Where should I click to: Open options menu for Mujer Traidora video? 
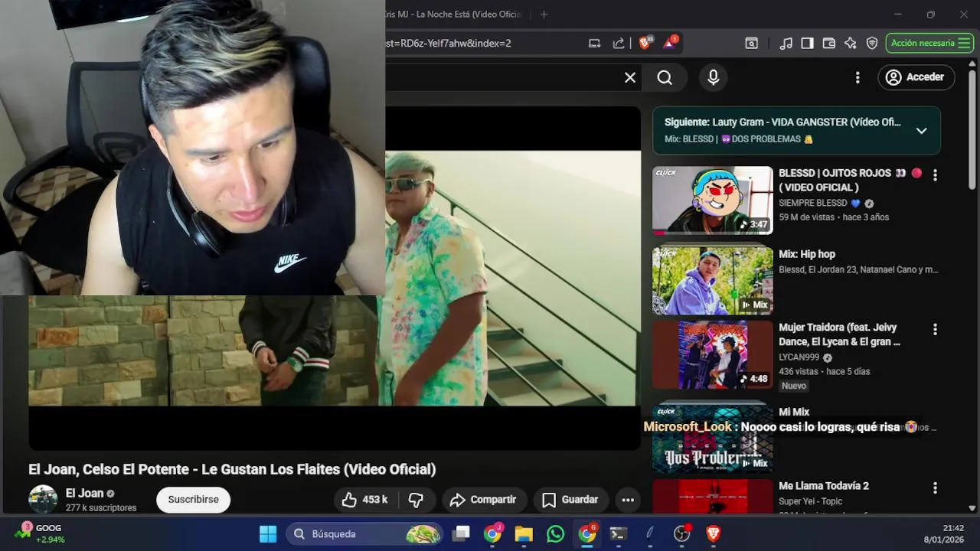pyautogui.click(x=935, y=330)
